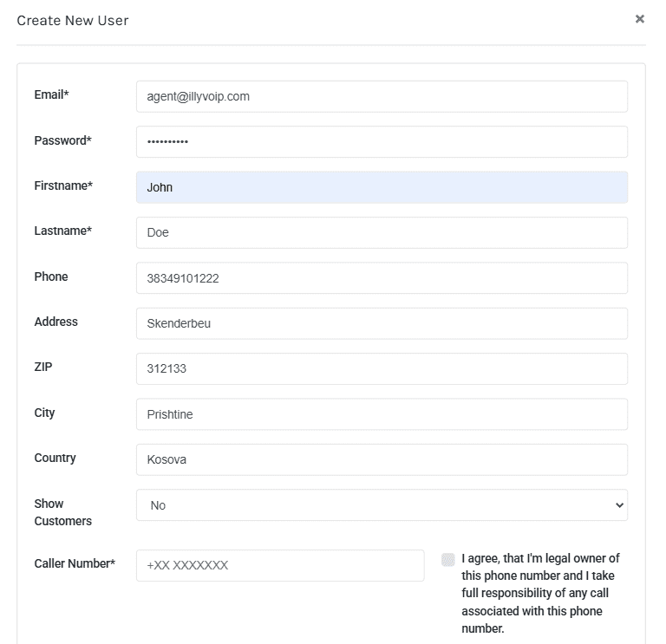Select the City input containing Prishtine
The image size is (666, 644).
click(x=382, y=414)
